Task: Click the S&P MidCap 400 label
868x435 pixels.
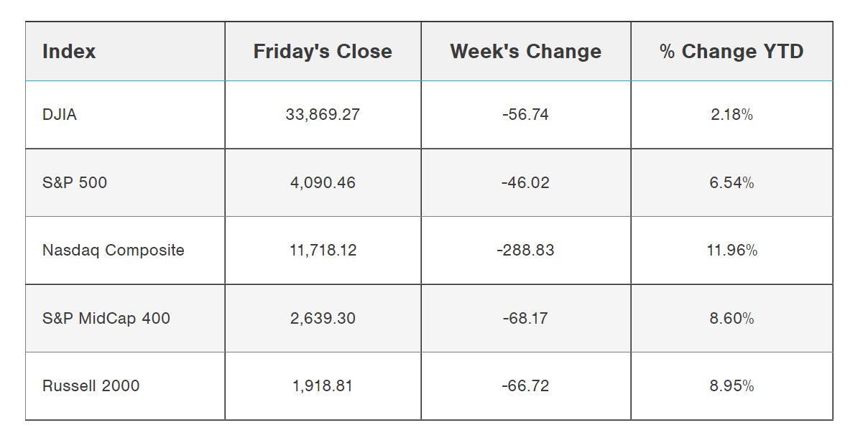Action: [106, 318]
